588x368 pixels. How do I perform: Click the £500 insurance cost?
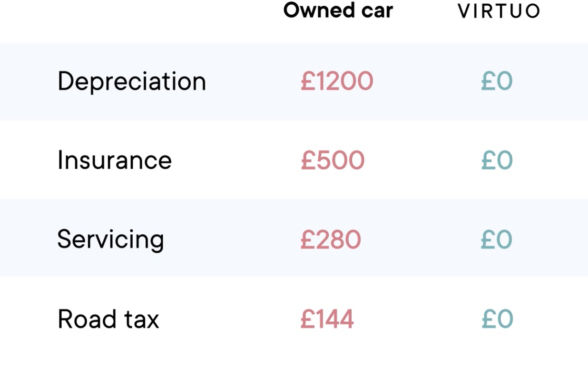coord(333,160)
